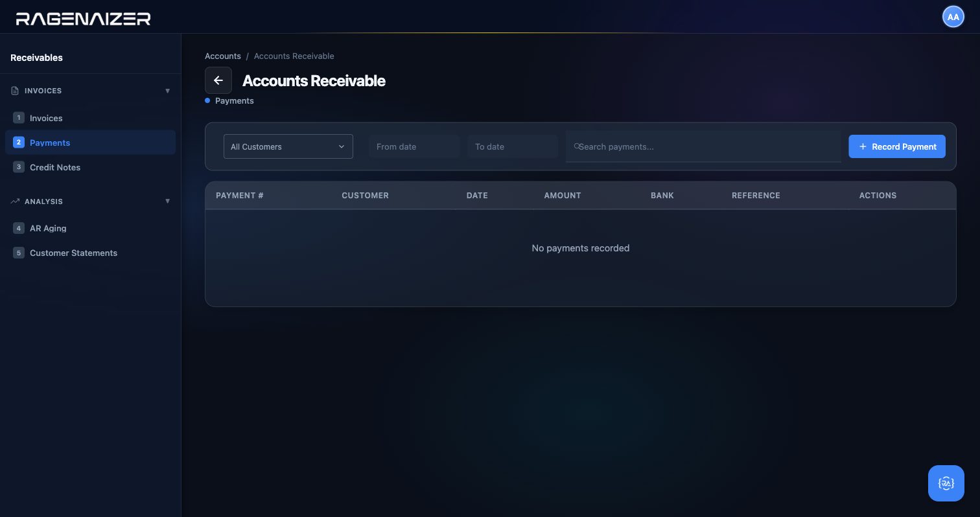Open AR Aging report
The image size is (980, 517).
90,228
